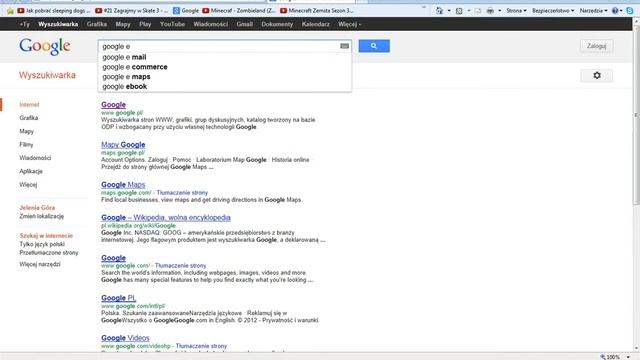
Task: Open YouTube in Google bar
Action: pyautogui.click(x=172, y=24)
